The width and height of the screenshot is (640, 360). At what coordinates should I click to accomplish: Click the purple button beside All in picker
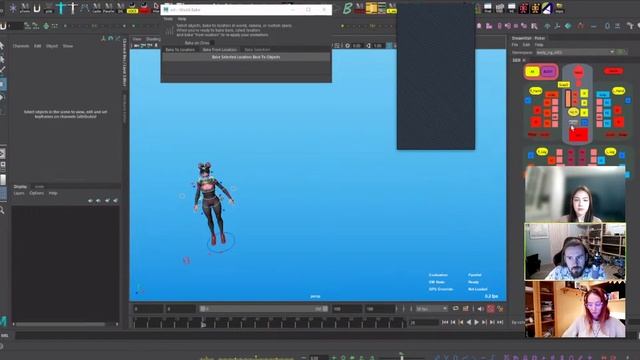(x=548, y=72)
